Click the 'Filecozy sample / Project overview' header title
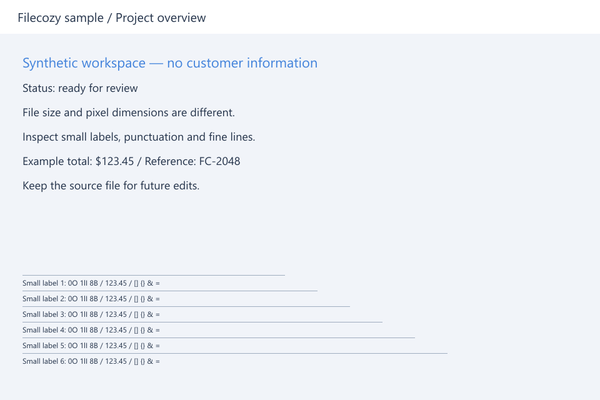This screenshot has width=600, height=400. pos(112,18)
